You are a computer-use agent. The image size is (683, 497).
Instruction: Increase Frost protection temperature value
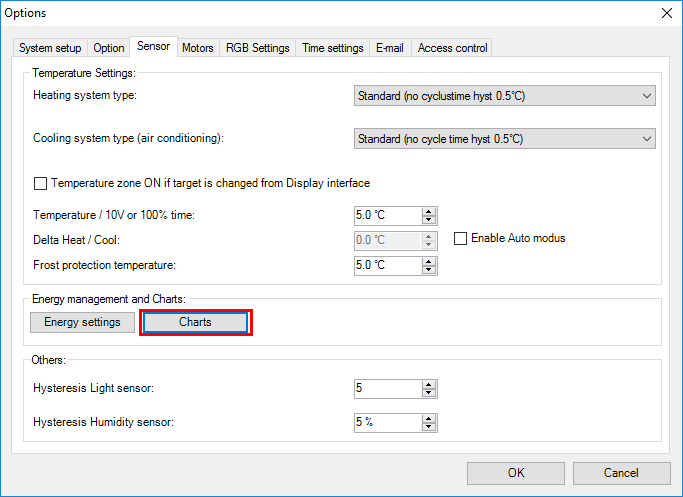(430, 261)
